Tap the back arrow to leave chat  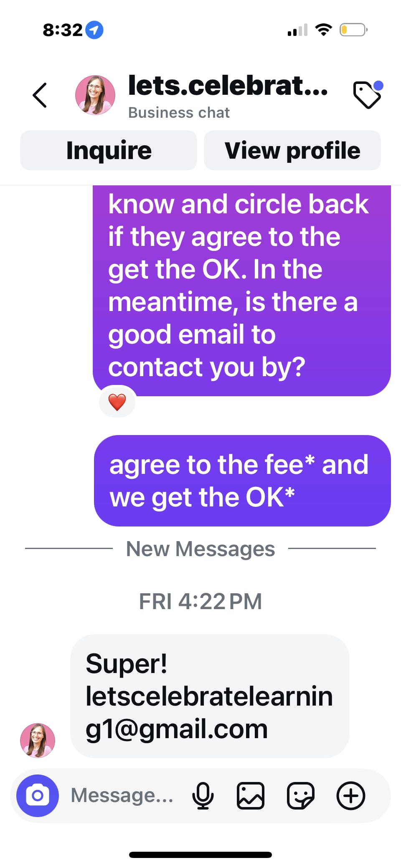40,95
